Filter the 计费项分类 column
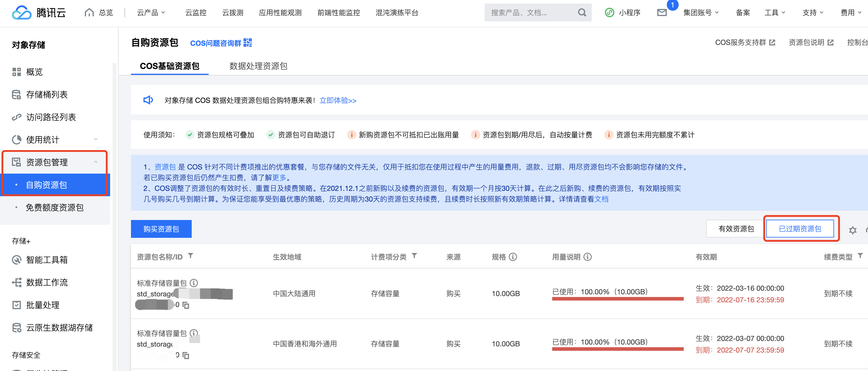This screenshot has height=371, width=868. click(x=414, y=256)
